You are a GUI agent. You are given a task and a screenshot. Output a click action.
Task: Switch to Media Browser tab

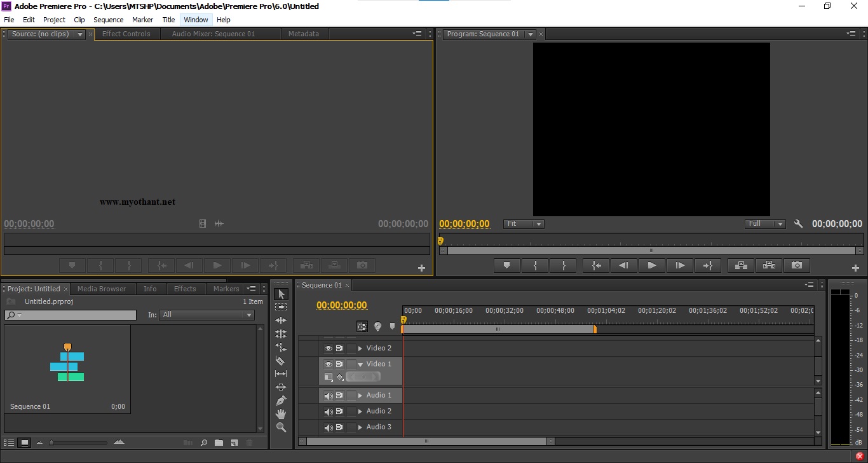(102, 289)
